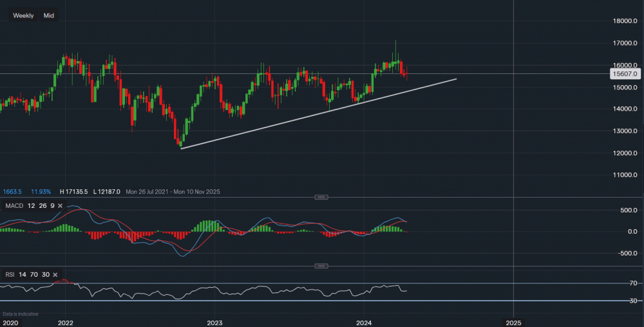644x327 pixels.
Task: Close the RSI indicator using its X icon
Action: [x=53, y=275]
